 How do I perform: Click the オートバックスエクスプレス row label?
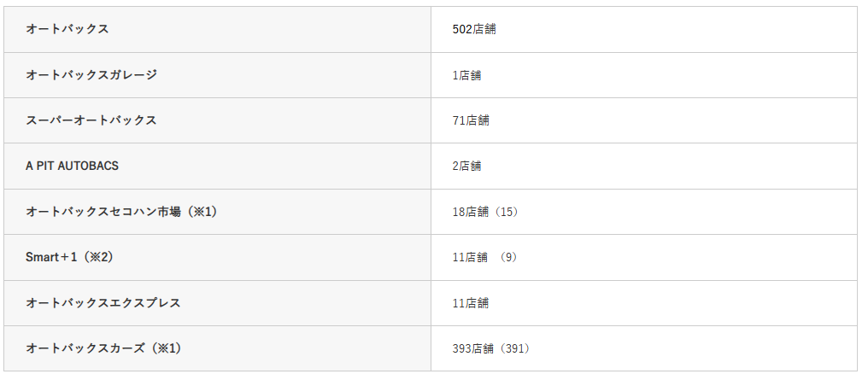(103, 302)
